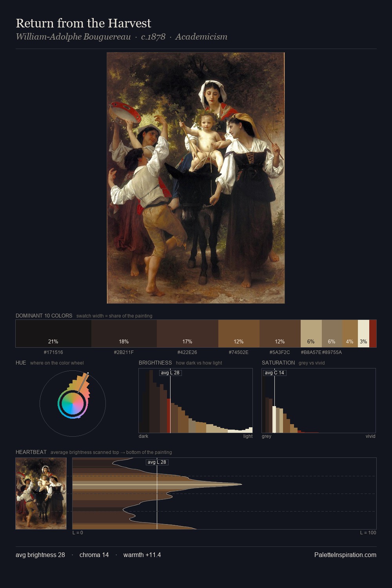
Task: Pick the first 12% tan-brown swatch
Action: tap(239, 334)
